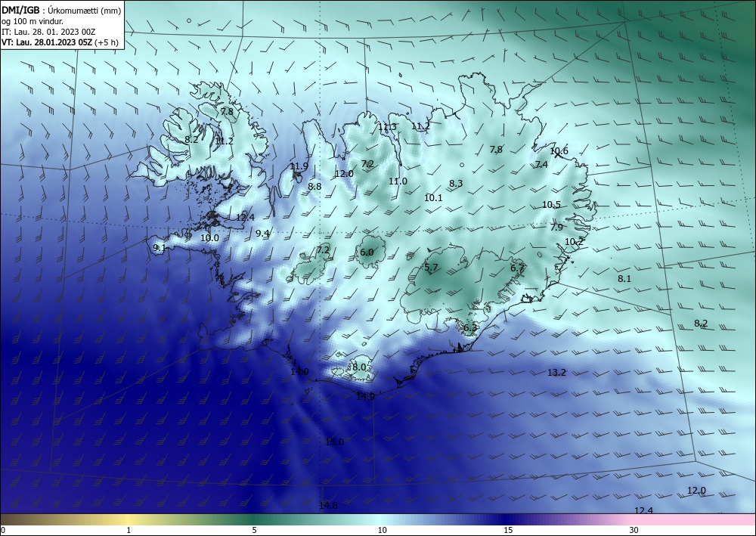Click the ocean value 14.8
Screen dimensions: 756x536
coord(328,506)
